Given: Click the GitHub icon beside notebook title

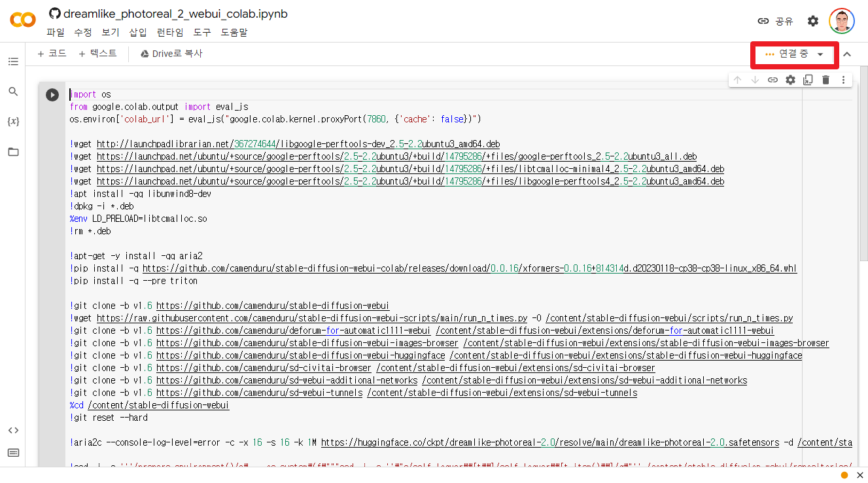Looking at the screenshot, I should click(55, 14).
